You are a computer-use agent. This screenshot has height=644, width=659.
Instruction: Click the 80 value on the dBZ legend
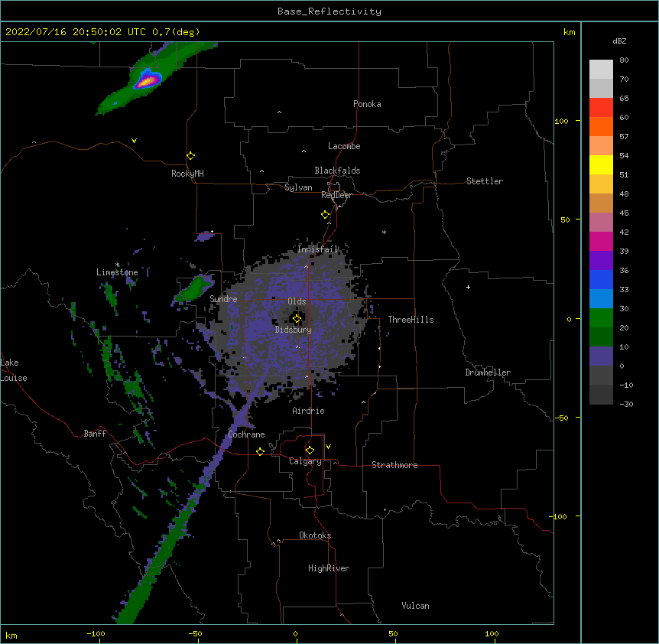624,60
